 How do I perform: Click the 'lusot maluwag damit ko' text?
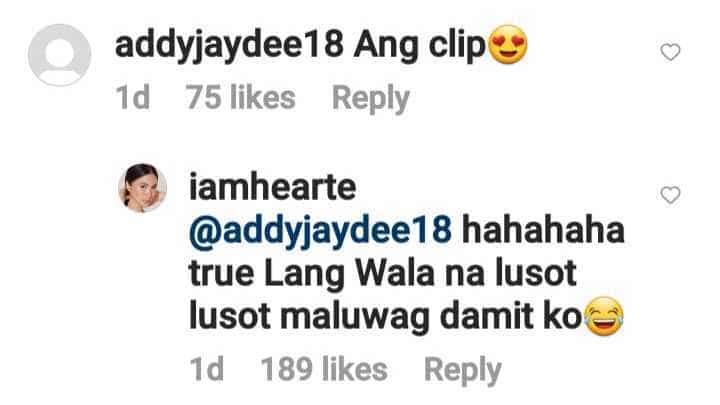[x=386, y=317]
